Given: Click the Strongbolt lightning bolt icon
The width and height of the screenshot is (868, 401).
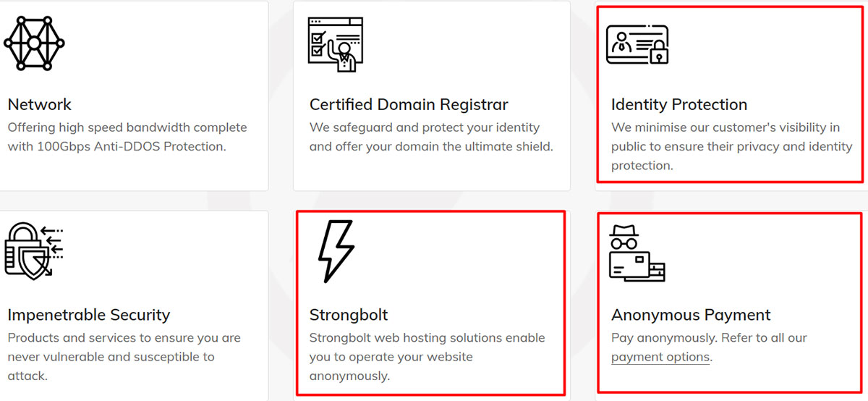Looking at the screenshot, I should coord(336,251).
